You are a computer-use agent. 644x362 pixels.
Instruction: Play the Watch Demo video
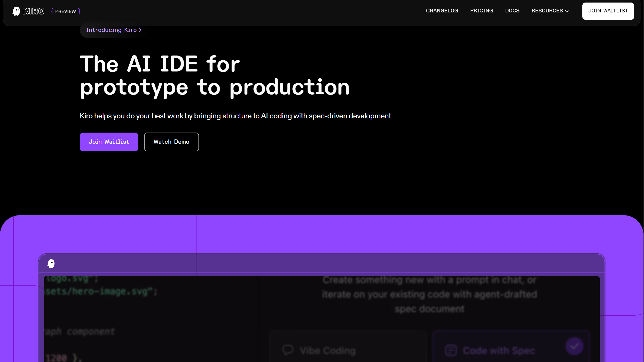[x=171, y=142]
